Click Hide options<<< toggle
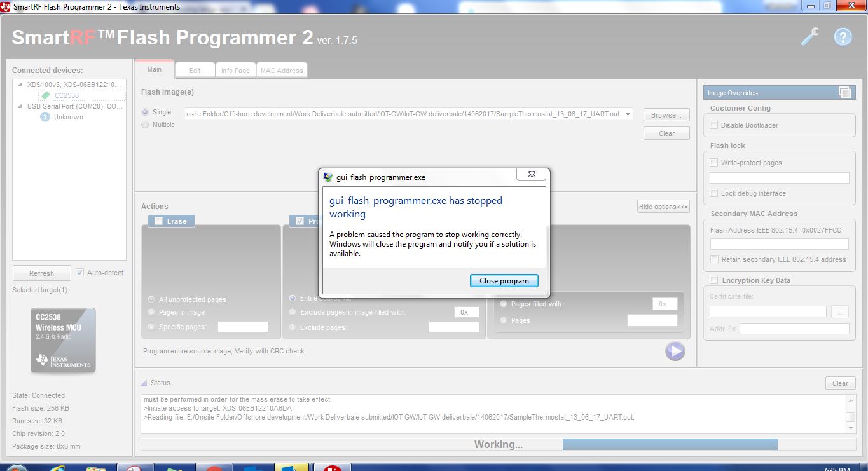868x471 pixels. (x=663, y=207)
